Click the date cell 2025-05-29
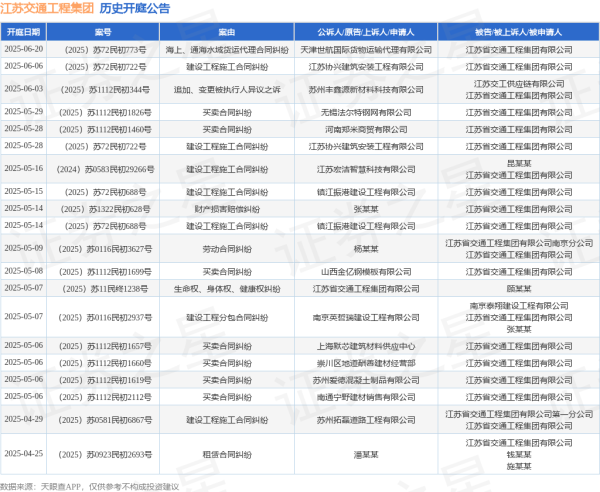This screenshot has height=492, width=600. point(24,112)
